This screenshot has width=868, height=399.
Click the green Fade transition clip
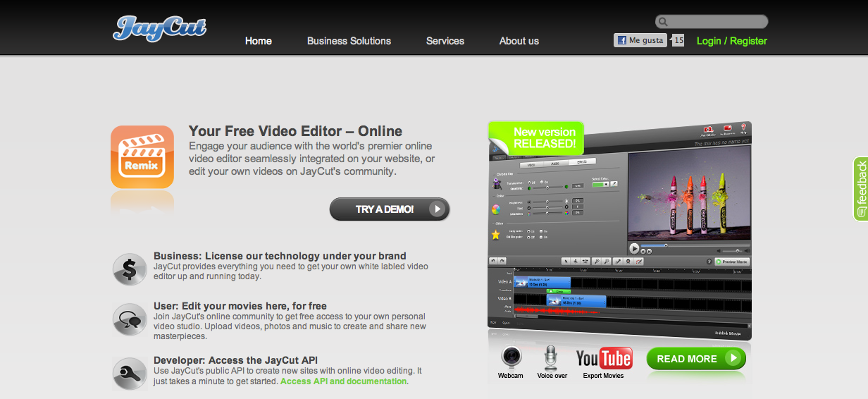[x=558, y=291]
